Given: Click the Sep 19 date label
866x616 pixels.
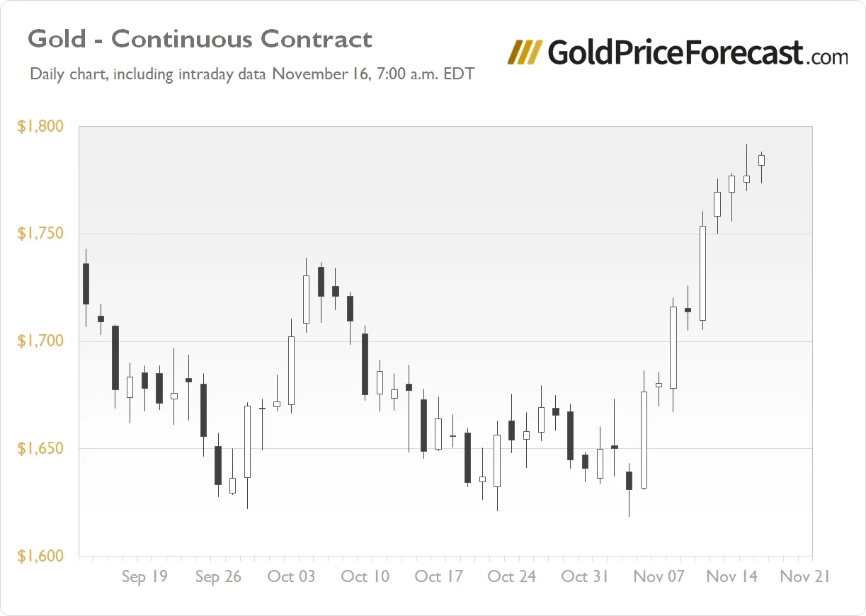Looking at the screenshot, I should (x=144, y=577).
